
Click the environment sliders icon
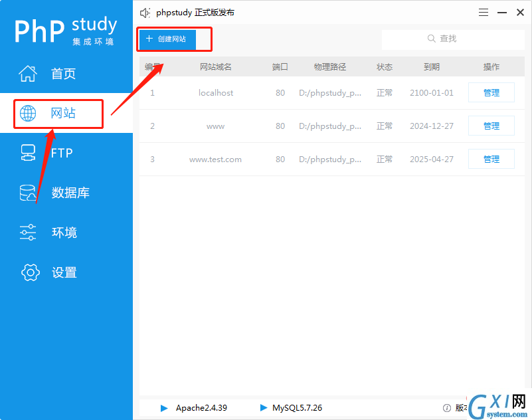click(x=28, y=232)
